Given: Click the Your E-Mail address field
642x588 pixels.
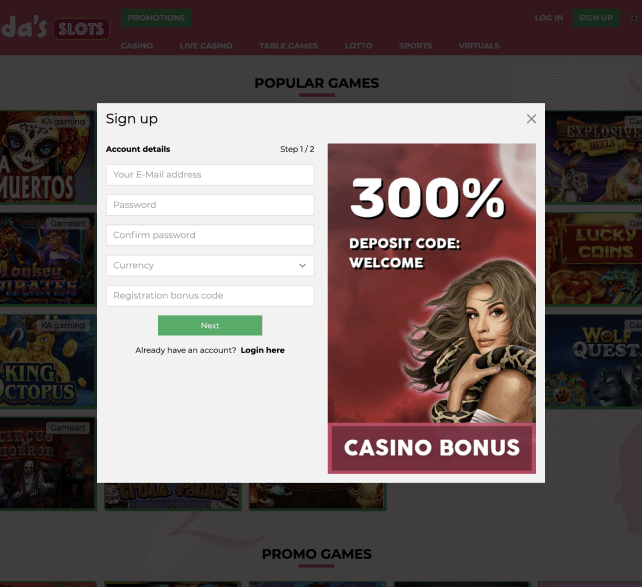Looking at the screenshot, I should pyautogui.click(x=210, y=175).
